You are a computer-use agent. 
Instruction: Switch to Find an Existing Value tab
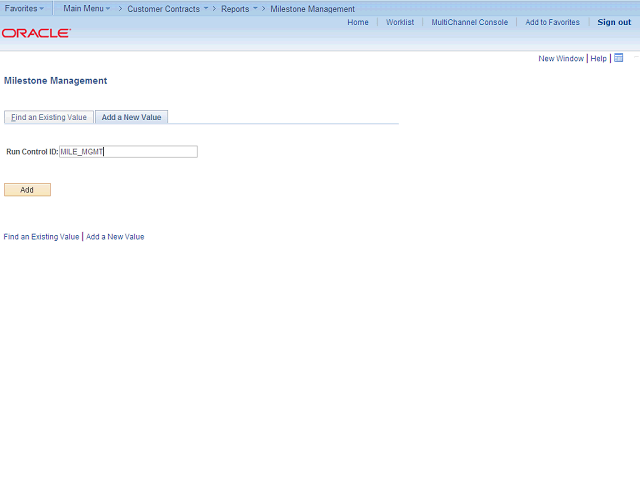pos(49,117)
